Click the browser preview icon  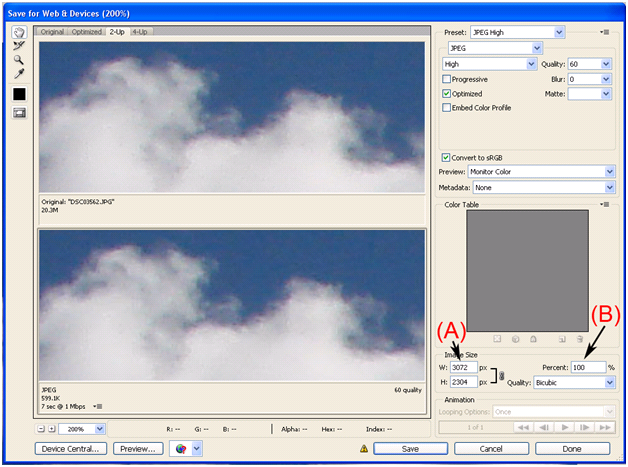[181, 449]
